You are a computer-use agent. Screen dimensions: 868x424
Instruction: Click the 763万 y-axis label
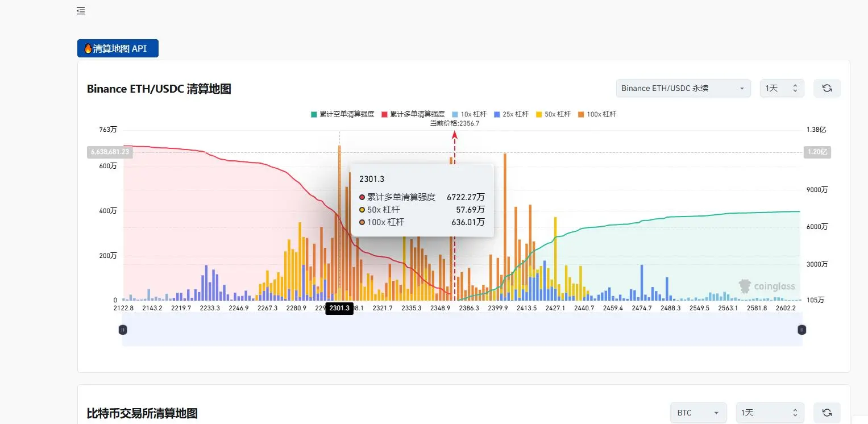click(x=108, y=130)
